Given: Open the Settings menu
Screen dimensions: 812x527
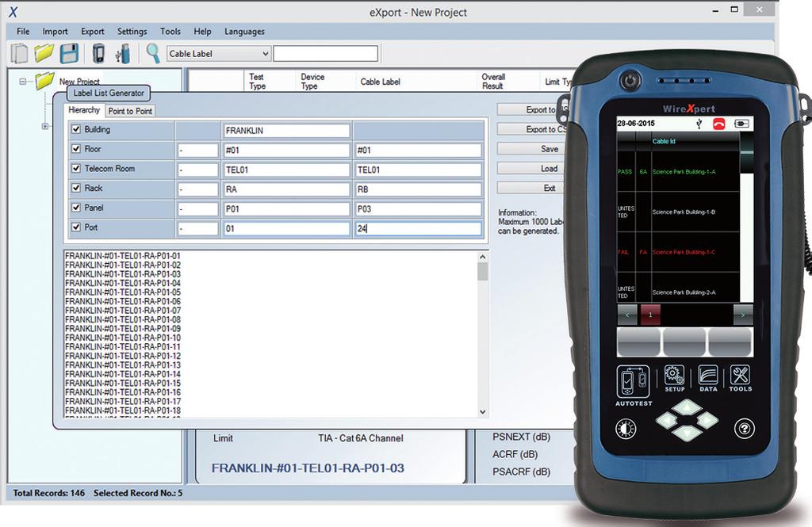Looking at the screenshot, I should [132, 31].
